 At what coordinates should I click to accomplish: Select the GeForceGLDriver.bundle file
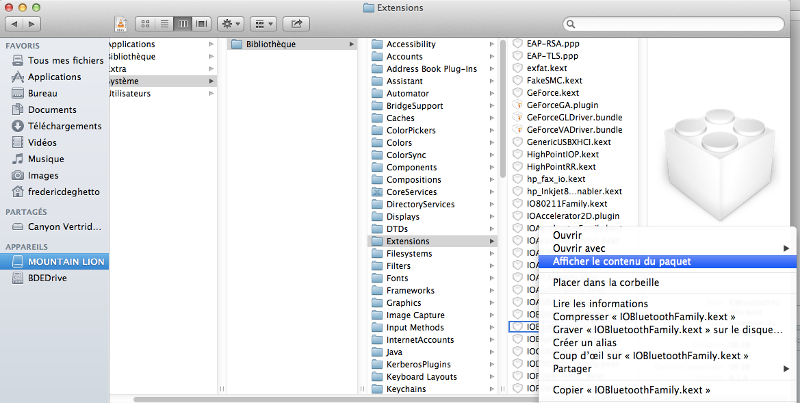(x=573, y=117)
